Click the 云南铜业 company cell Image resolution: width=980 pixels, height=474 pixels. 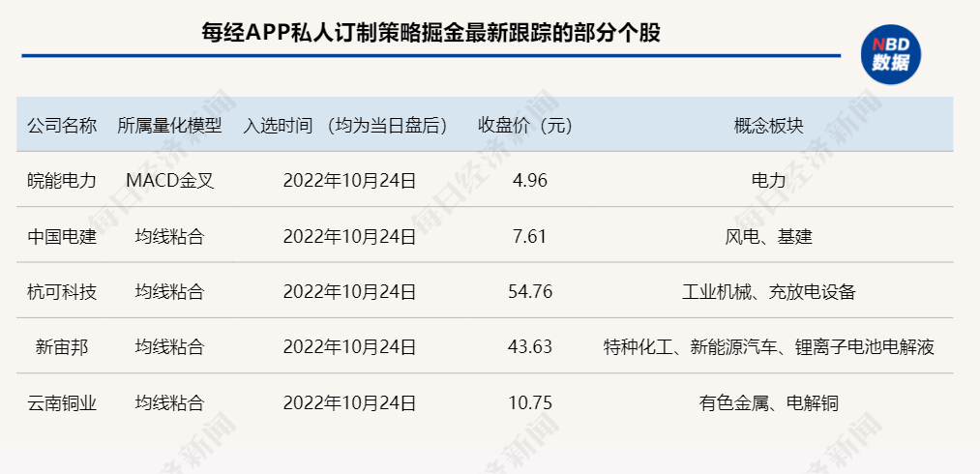pos(62,402)
